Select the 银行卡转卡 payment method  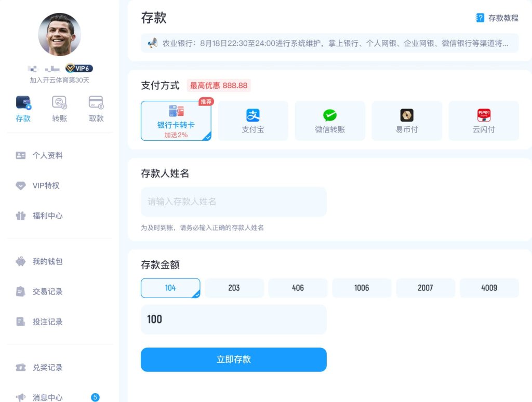(x=176, y=120)
